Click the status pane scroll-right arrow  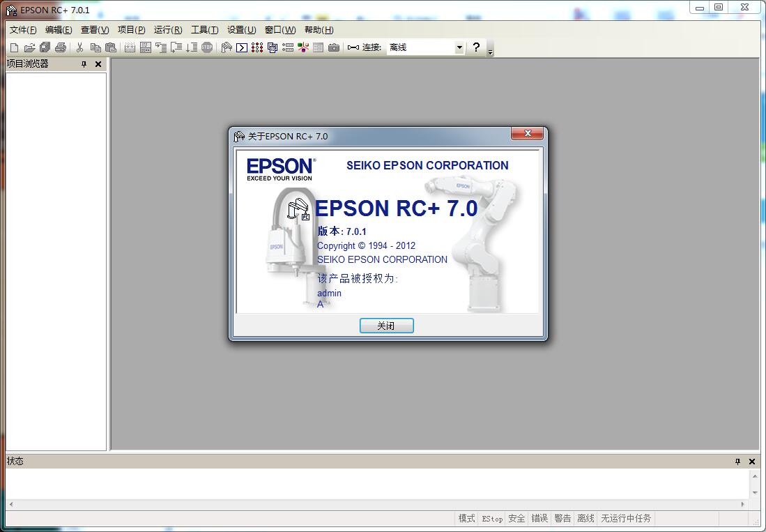click(743, 504)
